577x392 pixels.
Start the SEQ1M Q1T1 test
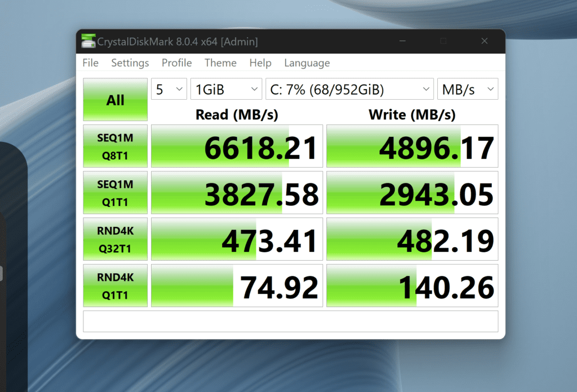click(115, 193)
